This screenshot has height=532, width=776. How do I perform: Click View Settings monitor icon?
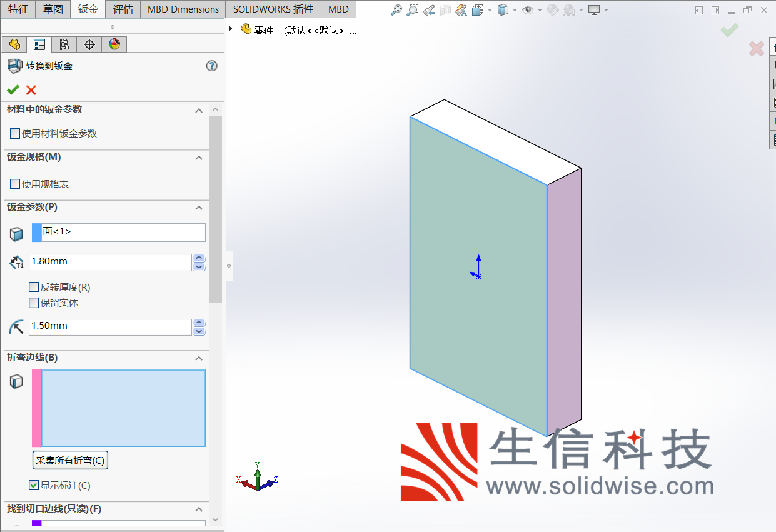pyautogui.click(x=594, y=10)
